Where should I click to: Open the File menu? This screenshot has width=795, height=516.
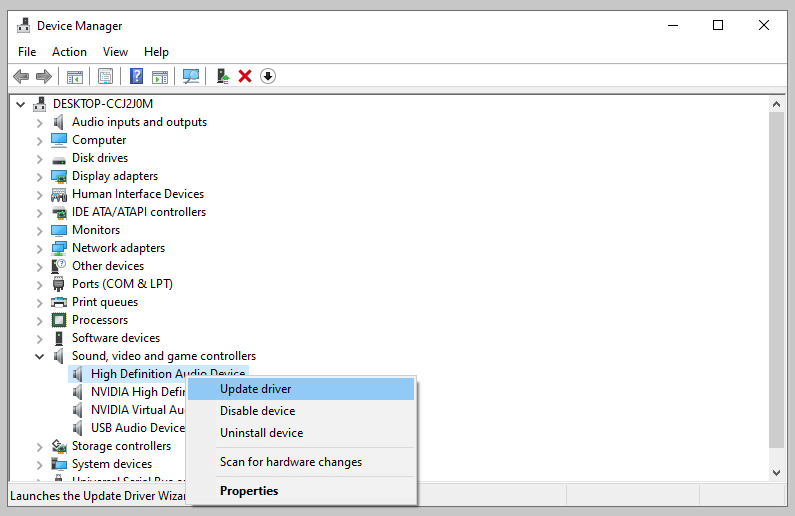tap(27, 52)
